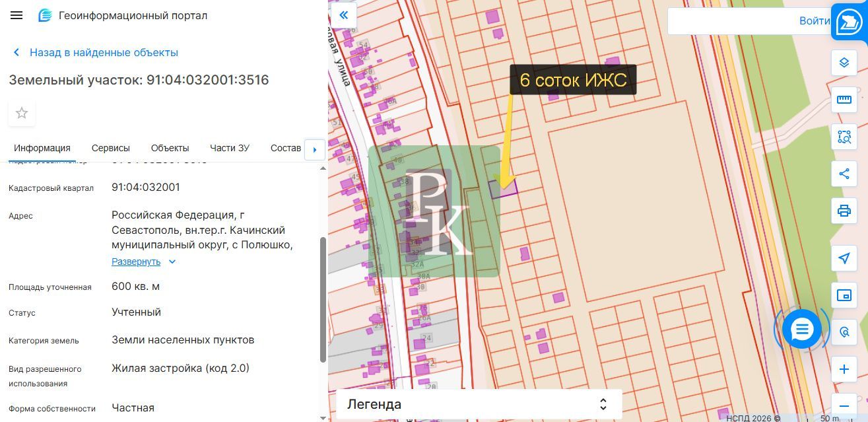Go back via Назад в найденные объекты
Screen dimensions: 868x422
(x=96, y=52)
